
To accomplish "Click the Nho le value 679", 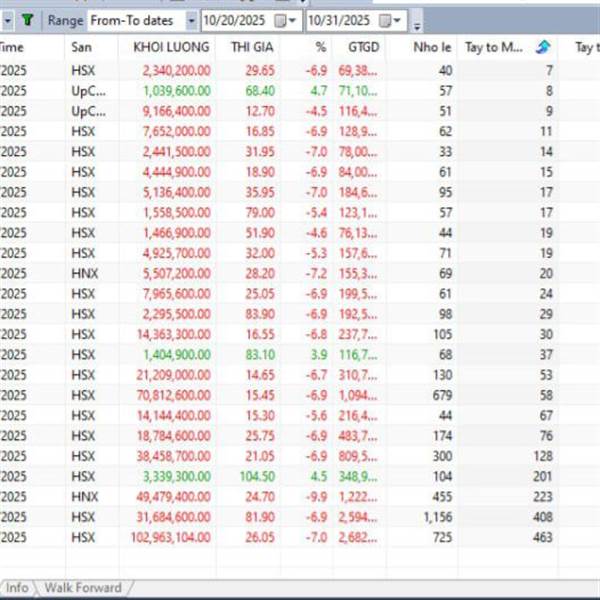I will (442, 395).
